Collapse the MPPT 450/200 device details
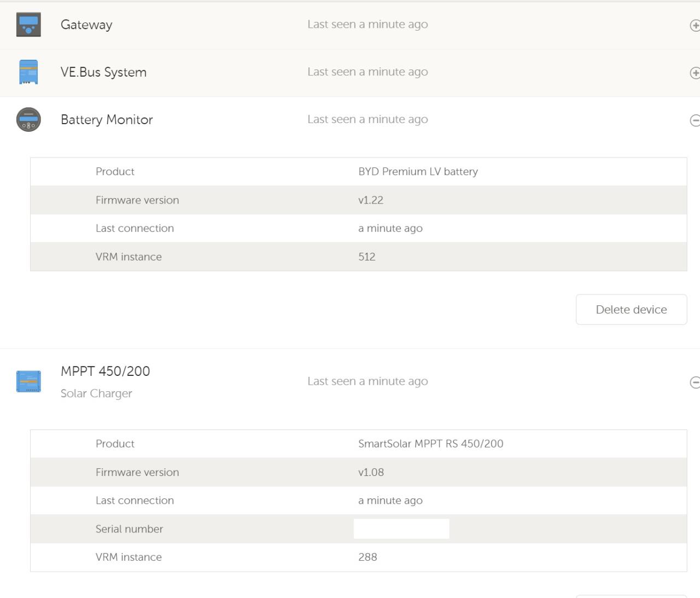700x598 pixels. coord(695,382)
